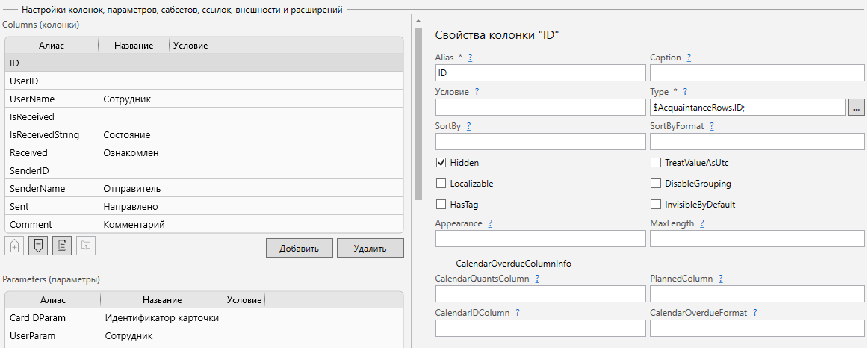Screen dimensions: 868x348
Task: Show the help hint for Caption
Action: (688, 58)
